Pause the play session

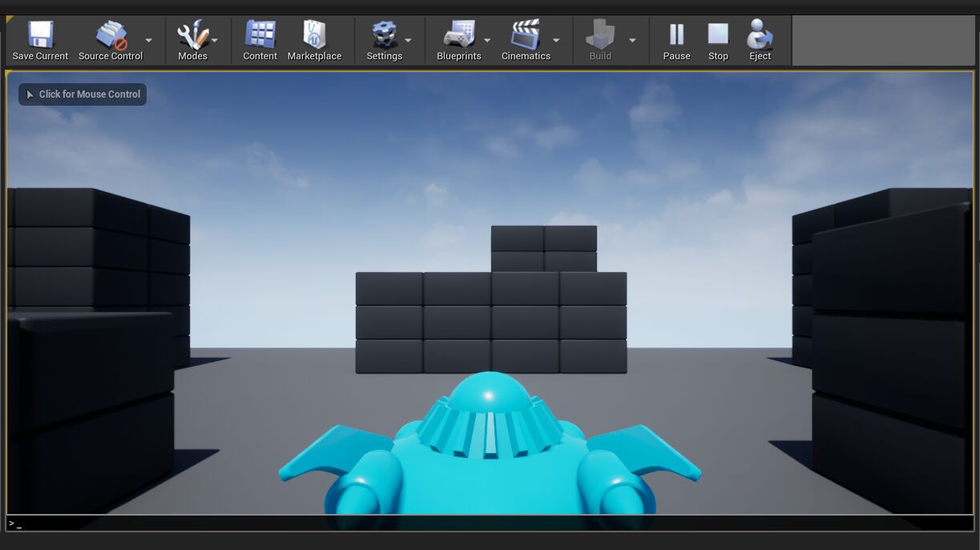tap(676, 35)
